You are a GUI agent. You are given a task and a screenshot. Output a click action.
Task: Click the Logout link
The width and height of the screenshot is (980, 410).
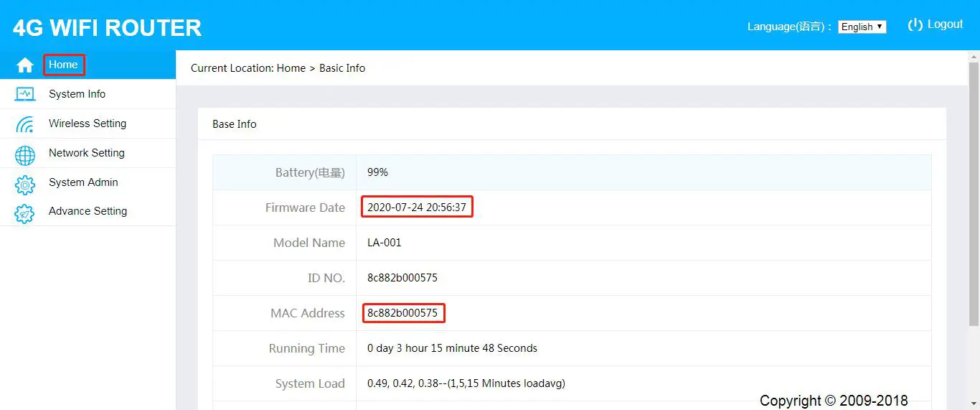click(945, 24)
